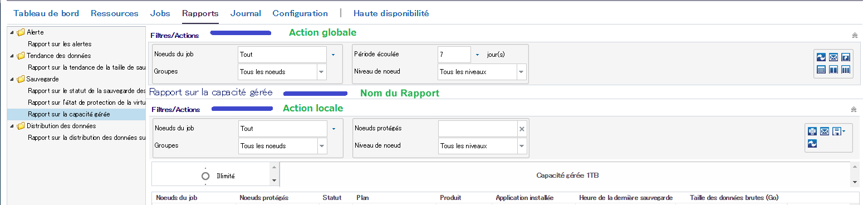Open Rapport sur le statut de la sauvegarde
Viewport: 868px width, 205px height.
click(86, 91)
